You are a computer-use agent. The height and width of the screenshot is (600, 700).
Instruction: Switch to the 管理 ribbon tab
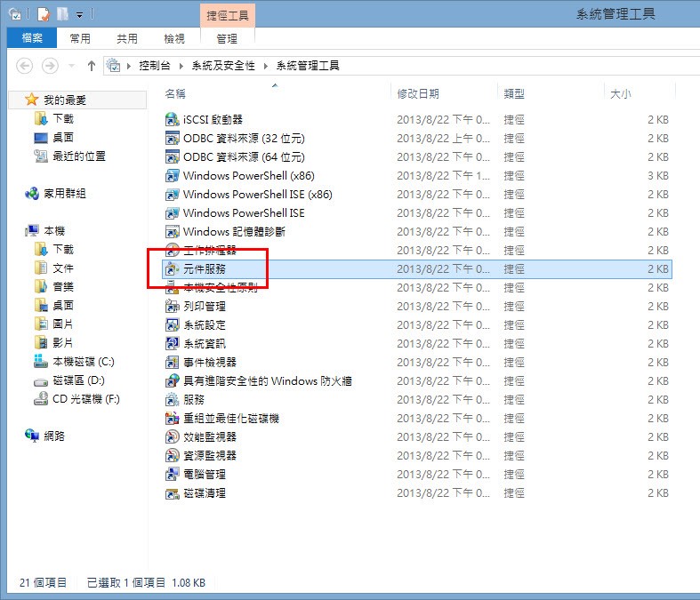227,39
